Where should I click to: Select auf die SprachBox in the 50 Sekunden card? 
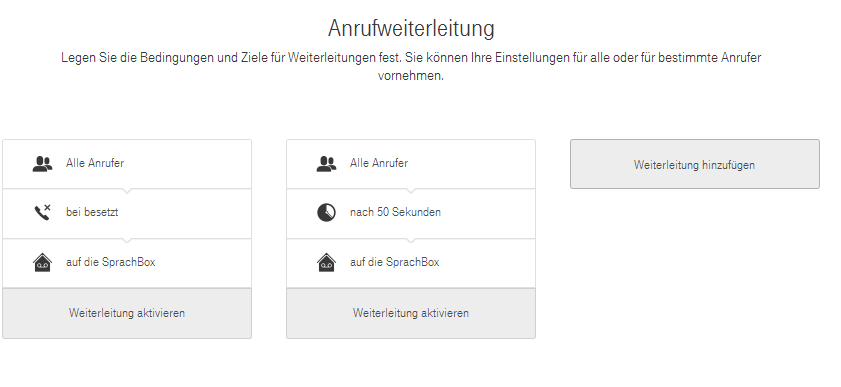pos(394,262)
